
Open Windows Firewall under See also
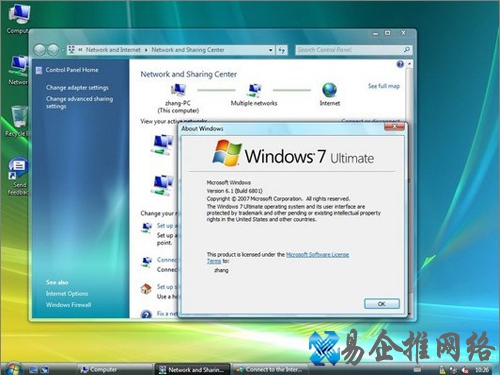[x=68, y=305]
